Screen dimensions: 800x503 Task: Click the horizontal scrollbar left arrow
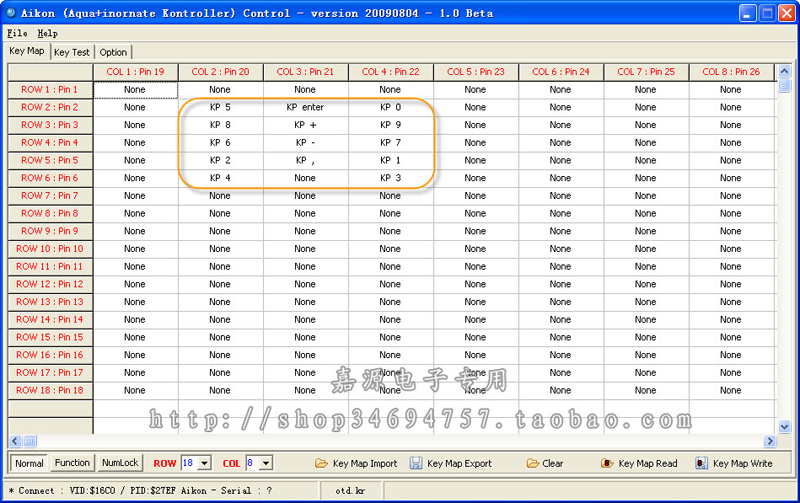click(15, 441)
